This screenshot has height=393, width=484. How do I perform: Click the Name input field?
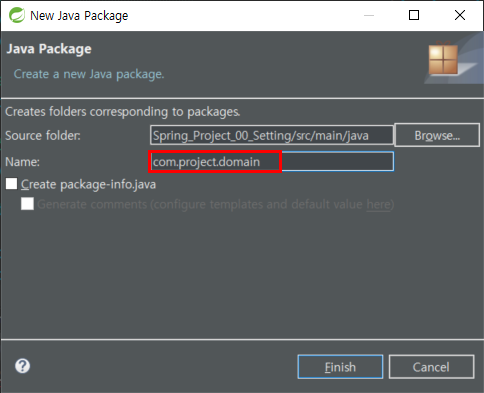(272, 162)
